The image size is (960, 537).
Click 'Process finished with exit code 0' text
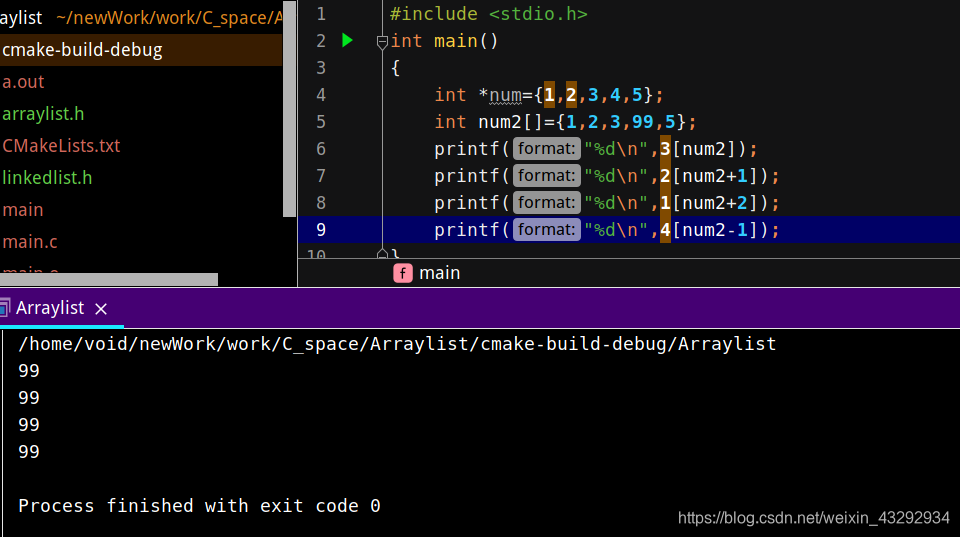click(199, 506)
